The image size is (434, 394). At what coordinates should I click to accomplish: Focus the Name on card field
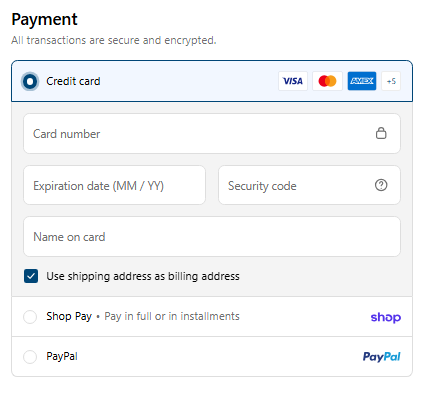click(212, 237)
